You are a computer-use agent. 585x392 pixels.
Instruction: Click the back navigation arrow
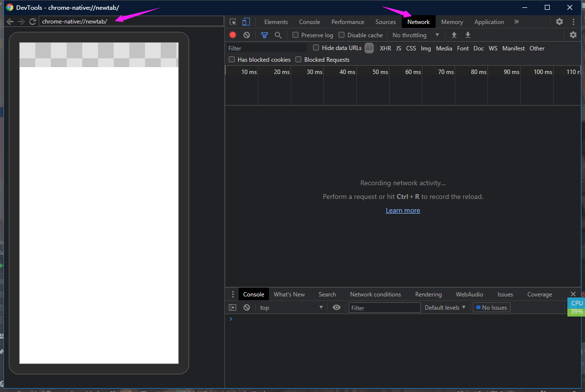pos(10,22)
